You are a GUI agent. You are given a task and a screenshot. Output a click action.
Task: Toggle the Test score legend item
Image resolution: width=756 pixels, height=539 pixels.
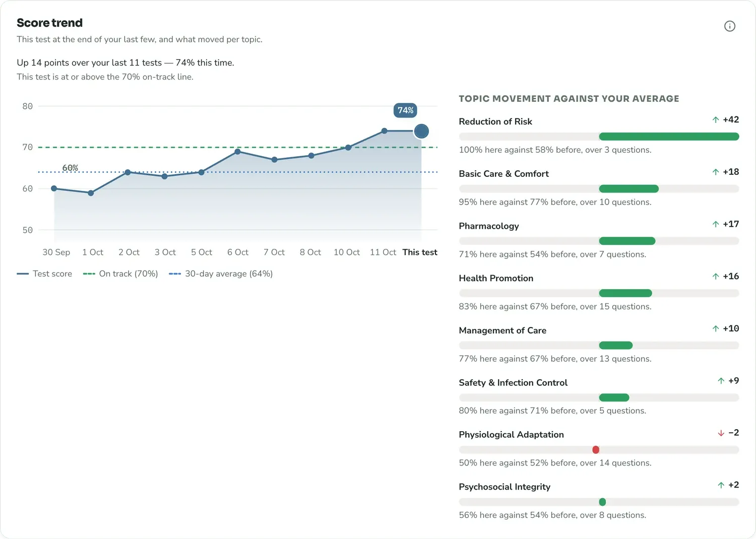click(x=44, y=274)
